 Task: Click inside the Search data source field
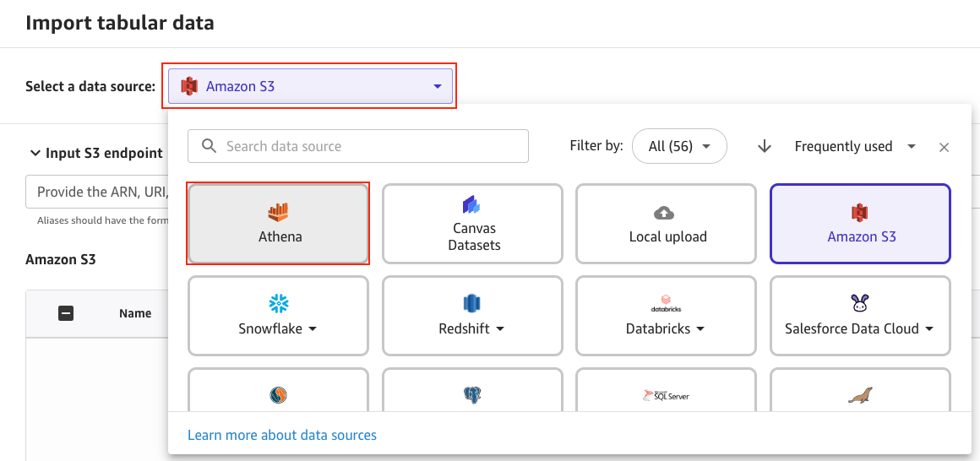[x=358, y=146]
